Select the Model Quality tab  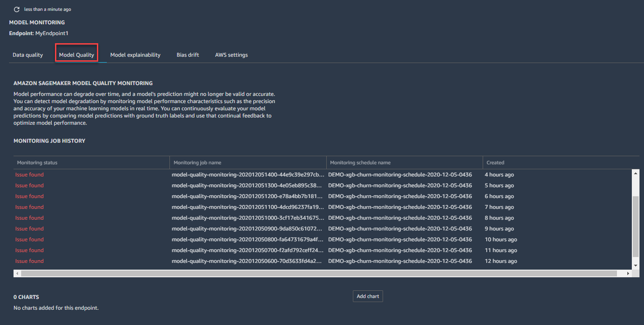(x=76, y=54)
